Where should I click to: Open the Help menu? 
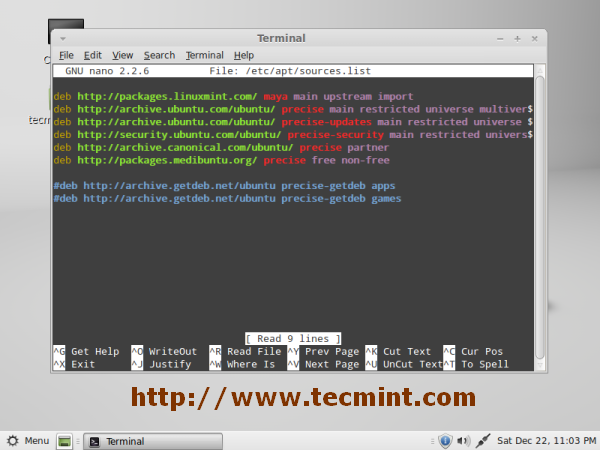[244, 55]
